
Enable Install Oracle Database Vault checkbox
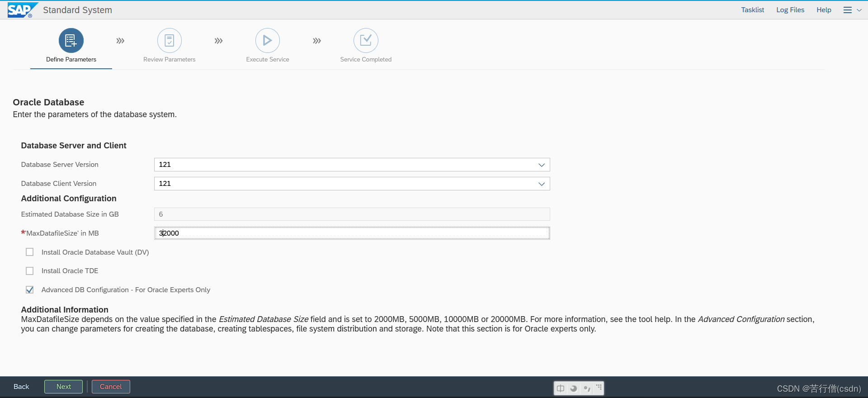click(x=30, y=252)
